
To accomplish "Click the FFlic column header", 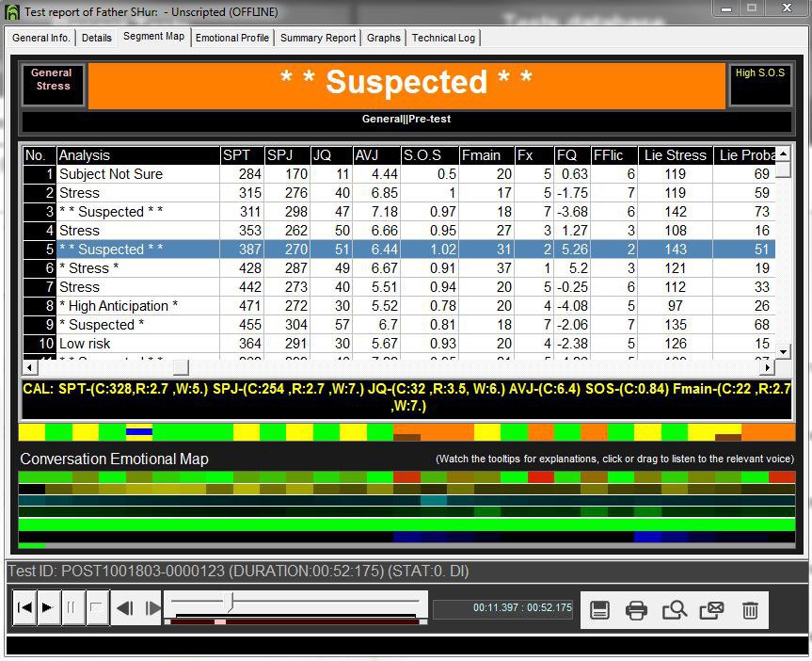I will 614,155.
